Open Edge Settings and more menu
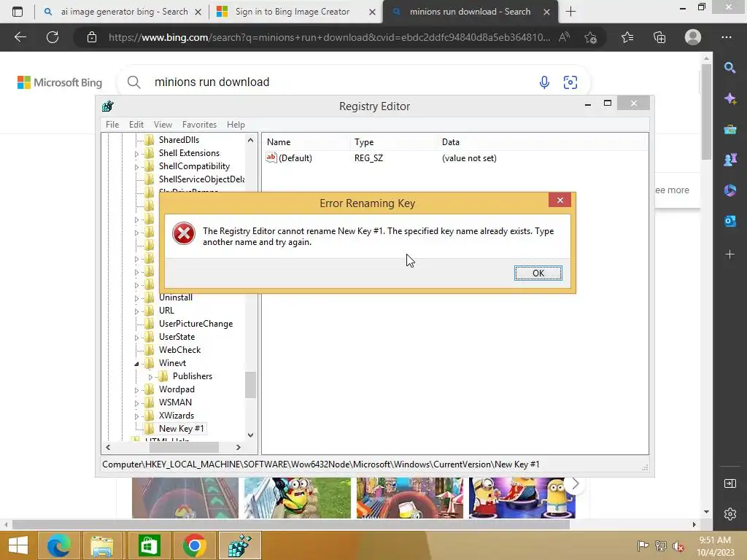The width and height of the screenshot is (747, 560). 727,37
